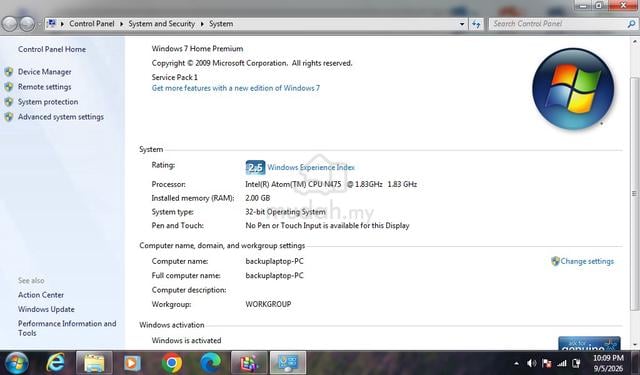The image size is (640, 375).
Task: Click Get more features with new edition link
Action: 236,88
